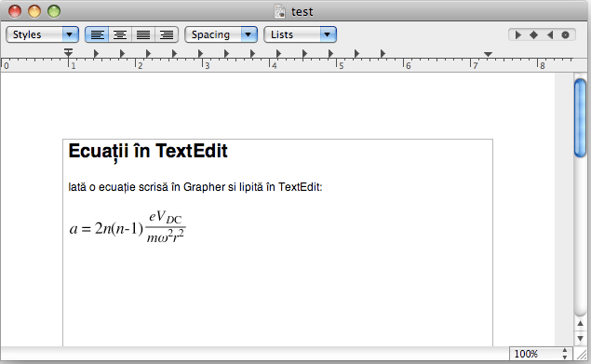Close the test window
The image size is (591, 364).
coord(15,11)
